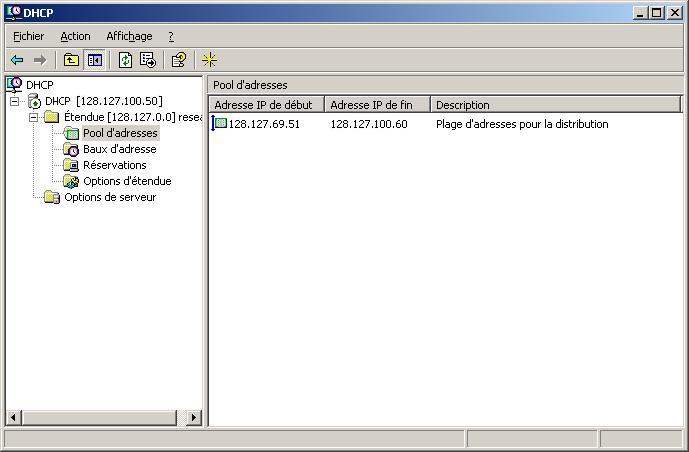Click the Forward arrow toolbar icon
689x452 pixels.
point(40,60)
